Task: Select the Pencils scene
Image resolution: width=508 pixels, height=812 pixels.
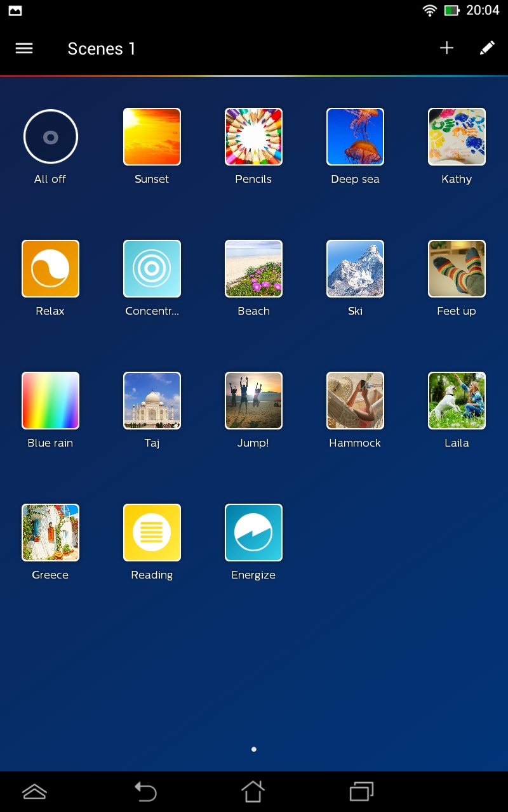Action: (x=254, y=136)
